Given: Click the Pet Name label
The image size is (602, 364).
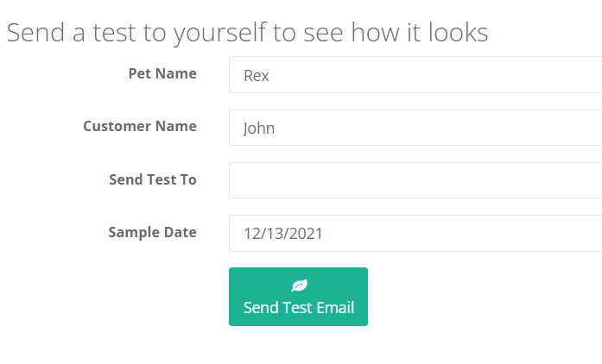Looking at the screenshot, I should 162,73.
